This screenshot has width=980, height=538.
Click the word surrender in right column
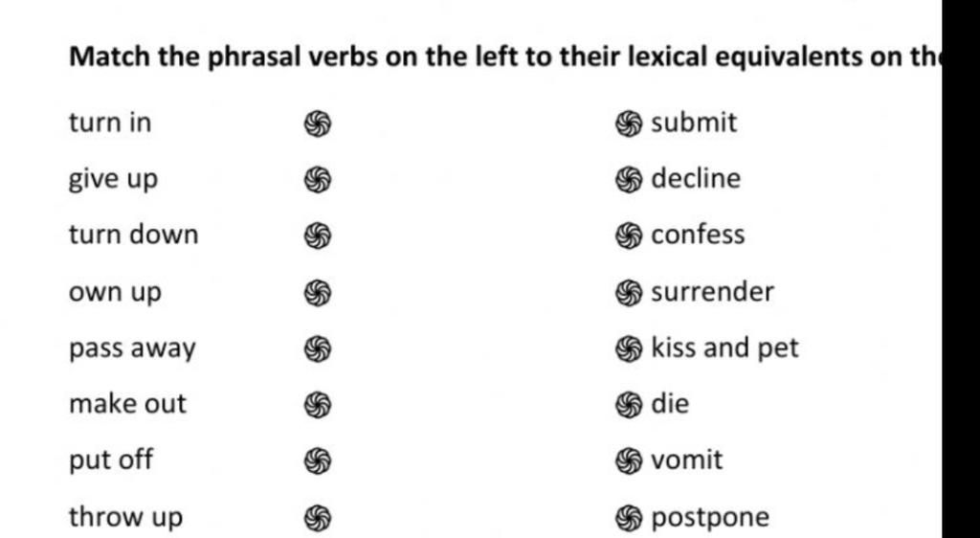712,292
